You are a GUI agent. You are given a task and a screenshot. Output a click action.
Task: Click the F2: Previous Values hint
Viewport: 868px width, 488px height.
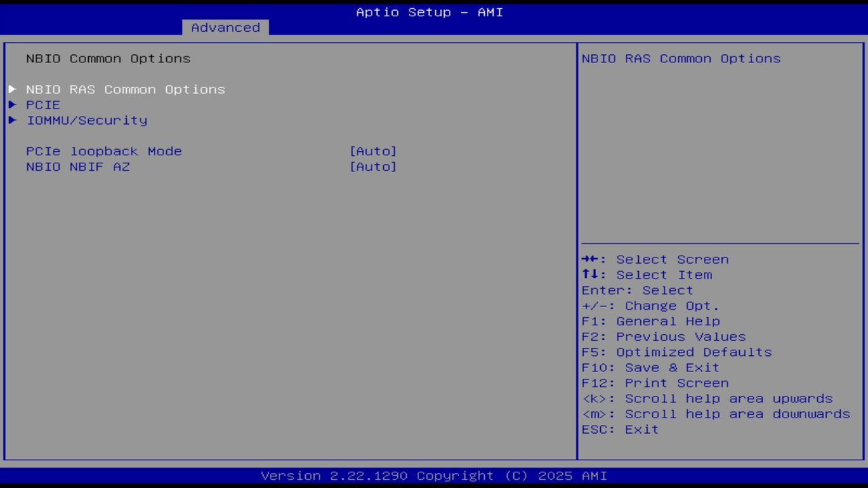663,337
